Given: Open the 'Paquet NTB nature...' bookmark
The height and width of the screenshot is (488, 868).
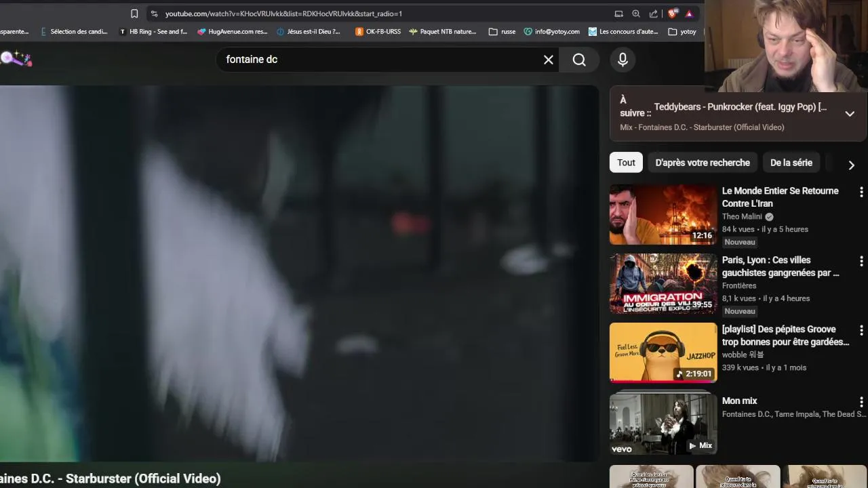Looking at the screenshot, I should [442, 31].
